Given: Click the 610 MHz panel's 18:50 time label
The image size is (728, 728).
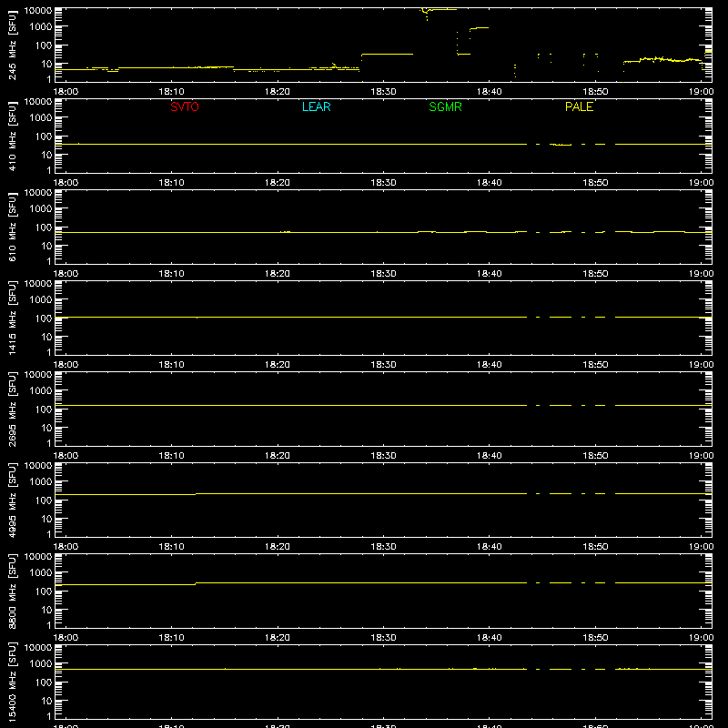Looking at the screenshot, I should pyautogui.click(x=595, y=274).
